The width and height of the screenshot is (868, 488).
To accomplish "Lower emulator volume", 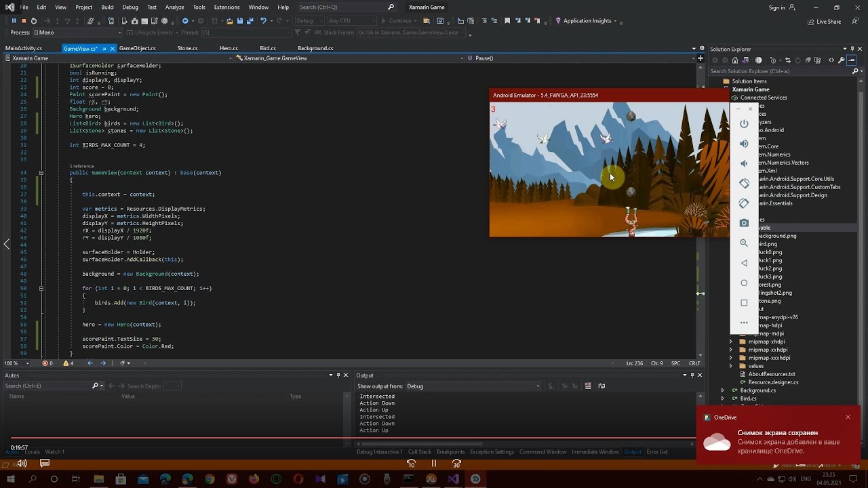I will (x=744, y=163).
